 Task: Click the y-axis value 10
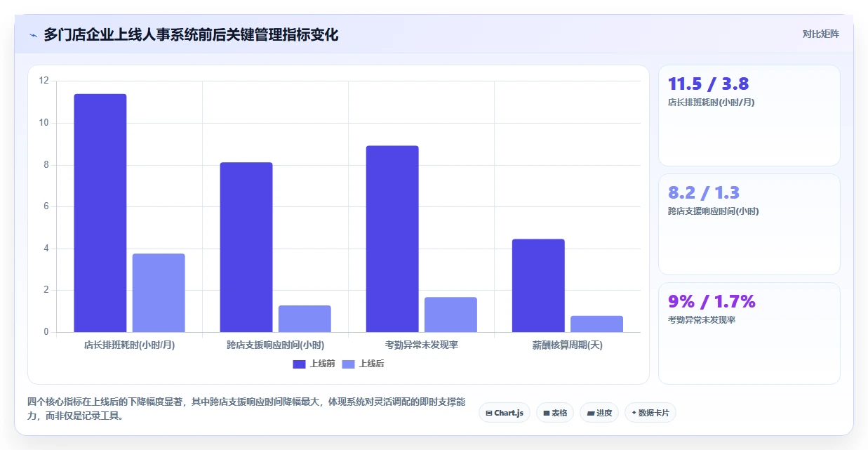[44, 123]
